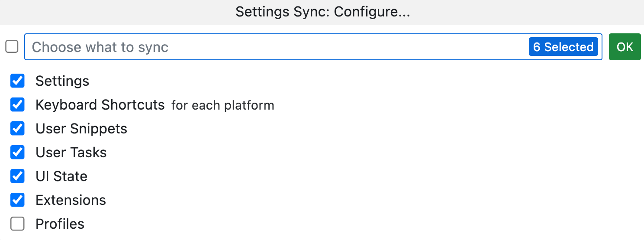Uncheck the Extensions checkbox
This screenshot has height=240, width=644.
(17, 200)
